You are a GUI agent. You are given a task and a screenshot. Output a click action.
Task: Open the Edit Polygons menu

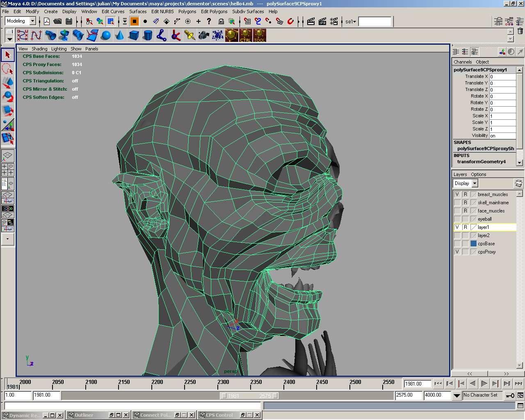[x=214, y=11]
